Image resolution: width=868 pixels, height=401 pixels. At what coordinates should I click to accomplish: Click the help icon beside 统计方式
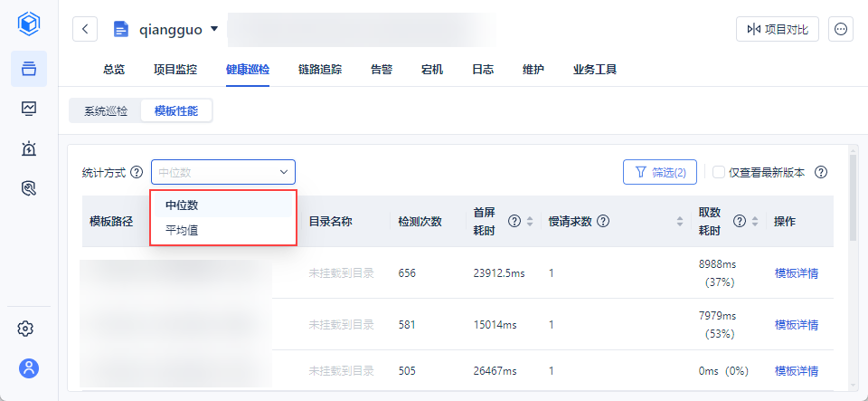tap(137, 172)
